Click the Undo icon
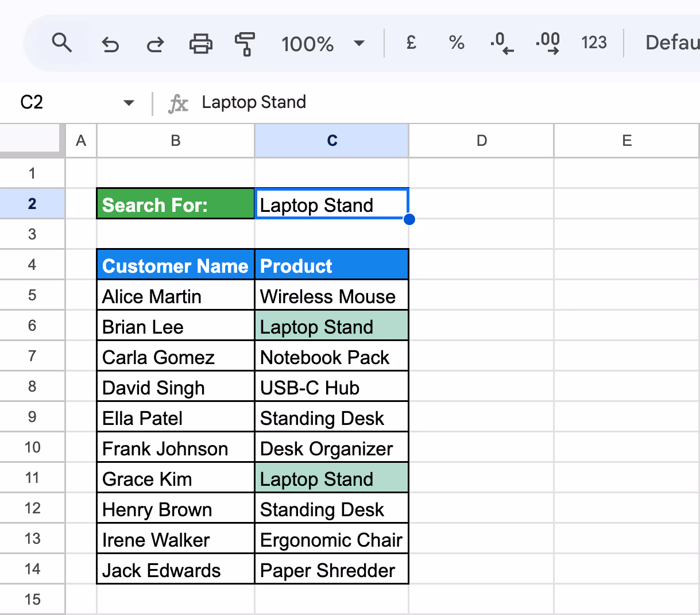Image resolution: width=700 pixels, height=615 pixels. [110, 42]
